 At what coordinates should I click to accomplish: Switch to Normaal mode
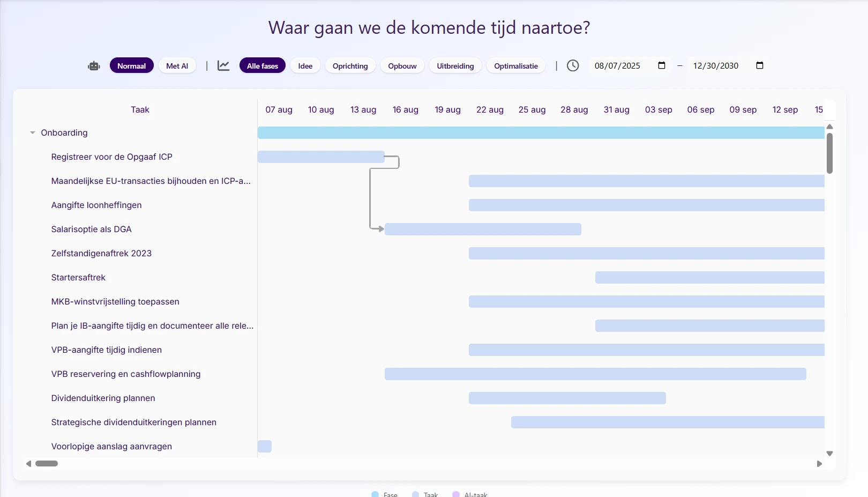coord(131,66)
